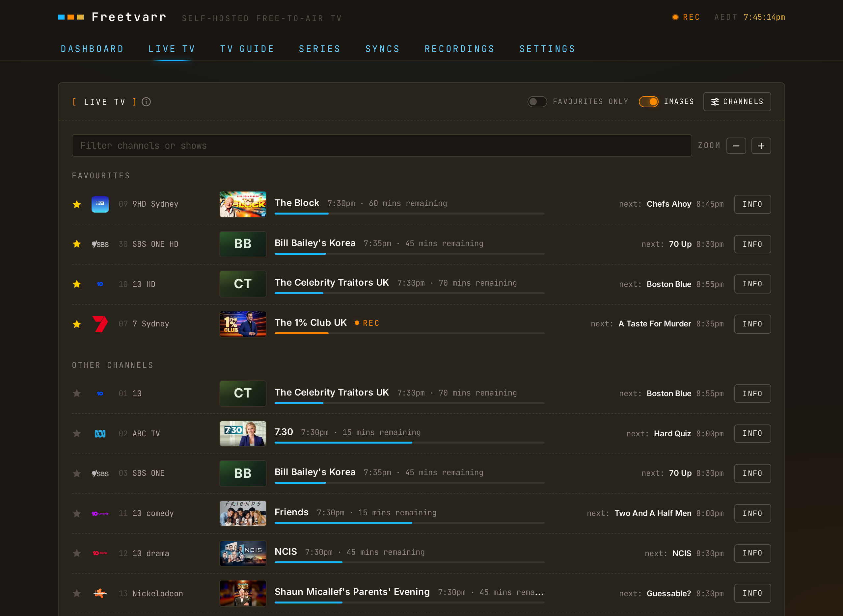Click the progress bar under The Block

(x=409, y=214)
